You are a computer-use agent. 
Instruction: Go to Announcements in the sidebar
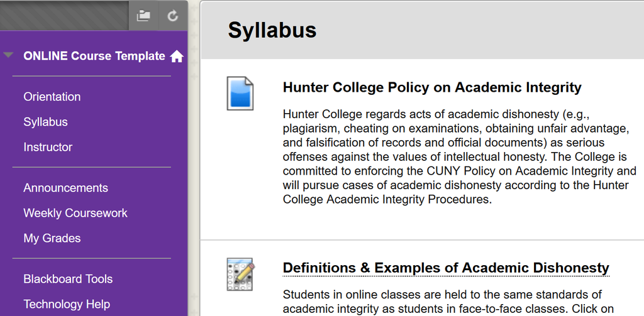[x=65, y=188]
